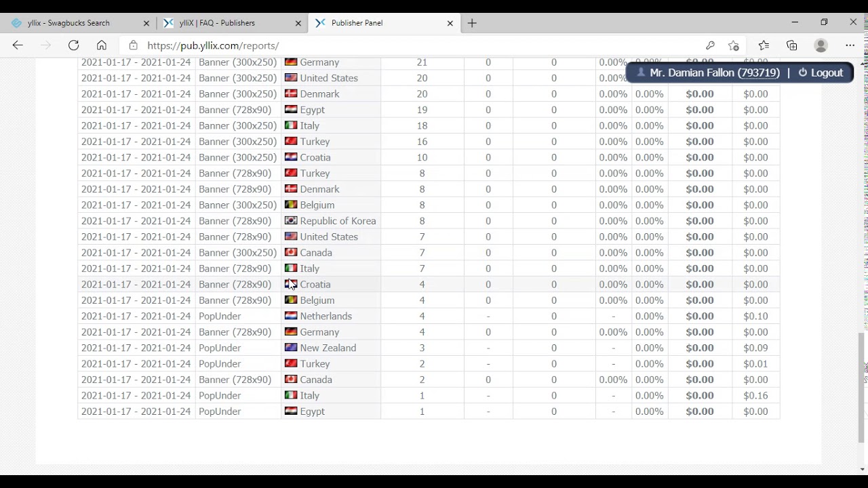This screenshot has width=868, height=488.
Task: Open saved passwords key icon
Action: (710, 45)
